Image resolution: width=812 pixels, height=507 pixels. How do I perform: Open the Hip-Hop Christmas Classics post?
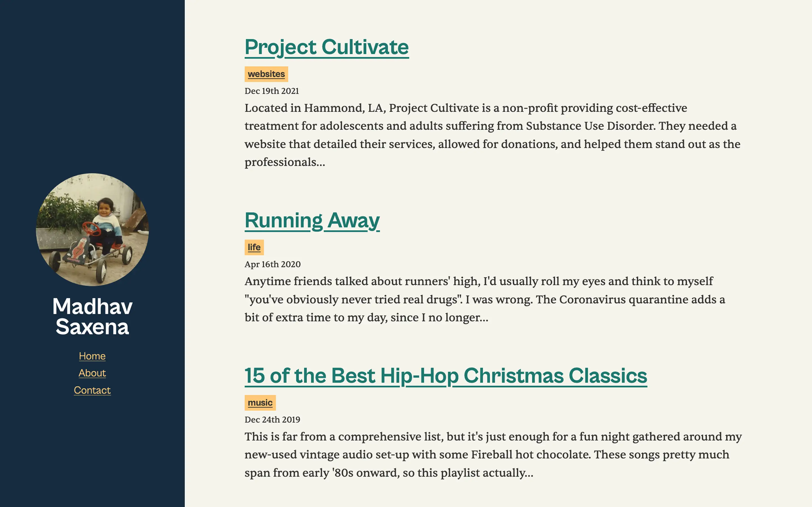point(445,375)
